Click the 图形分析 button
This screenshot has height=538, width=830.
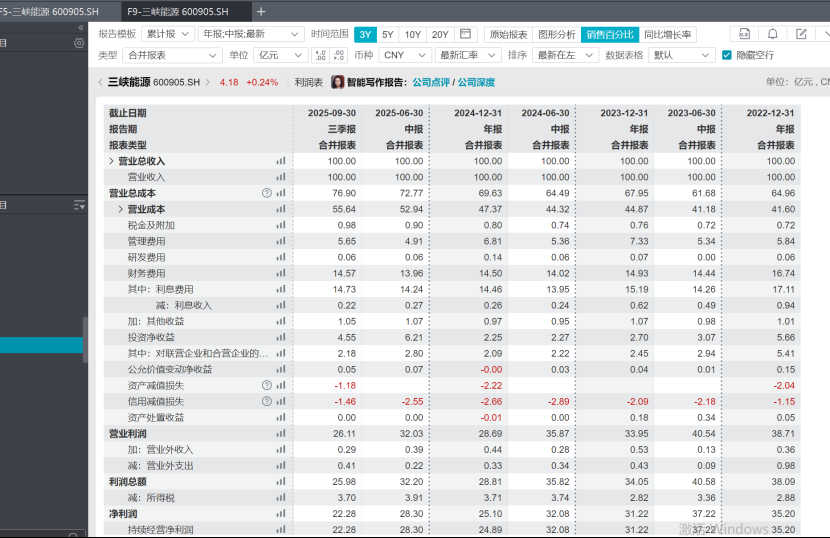coord(557,34)
